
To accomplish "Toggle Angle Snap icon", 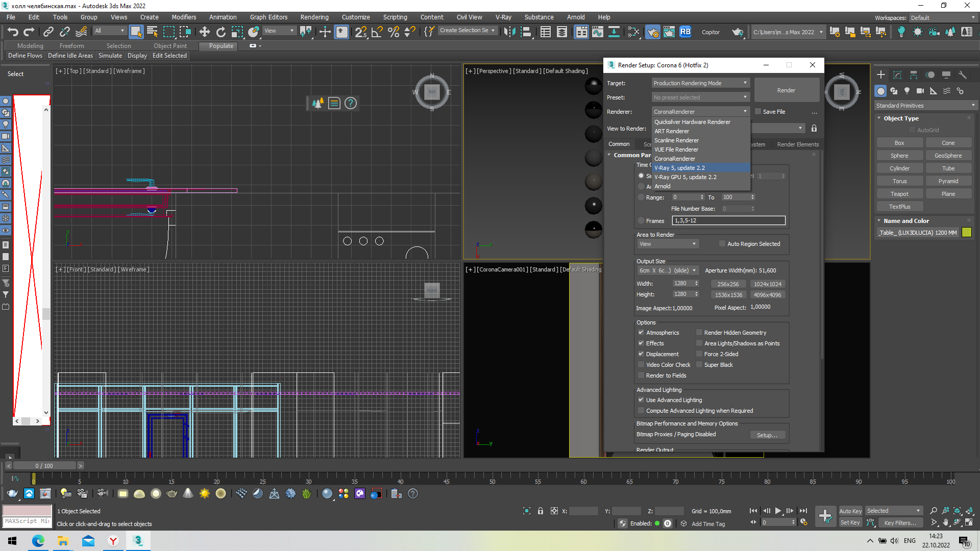I will 377,32.
